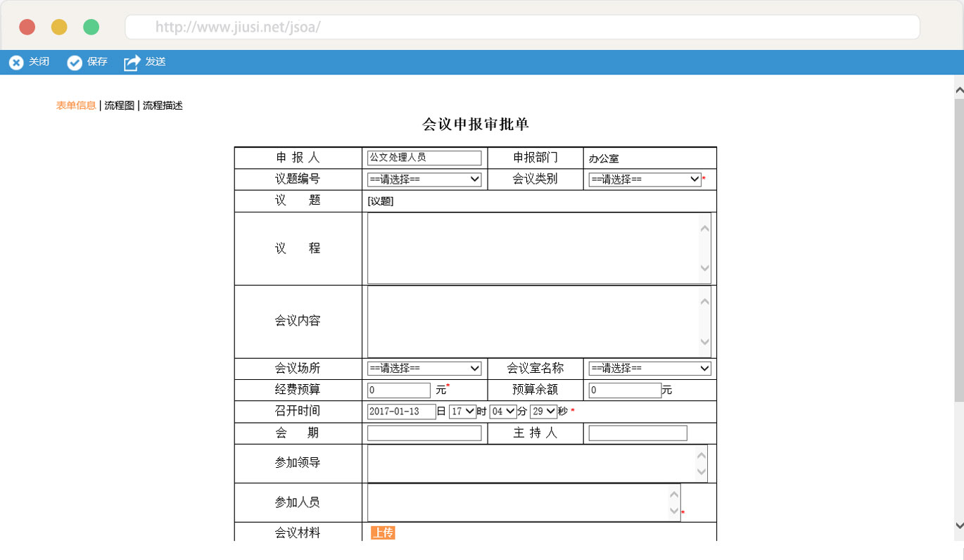Select the 会议室名称 dropdown
The height and width of the screenshot is (560, 964).
click(649, 369)
